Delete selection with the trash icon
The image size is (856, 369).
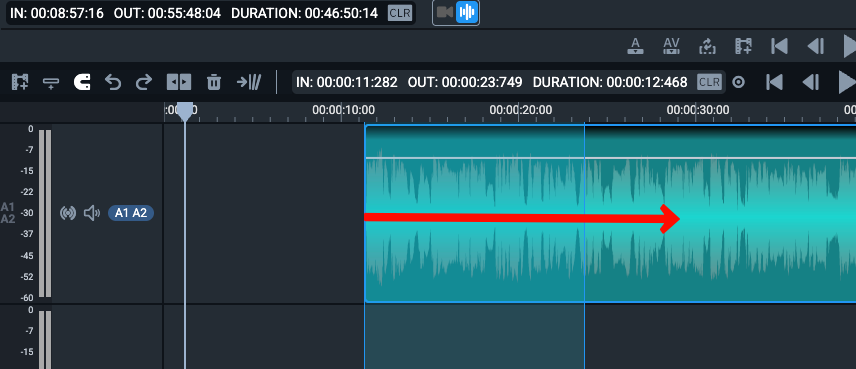(x=213, y=82)
